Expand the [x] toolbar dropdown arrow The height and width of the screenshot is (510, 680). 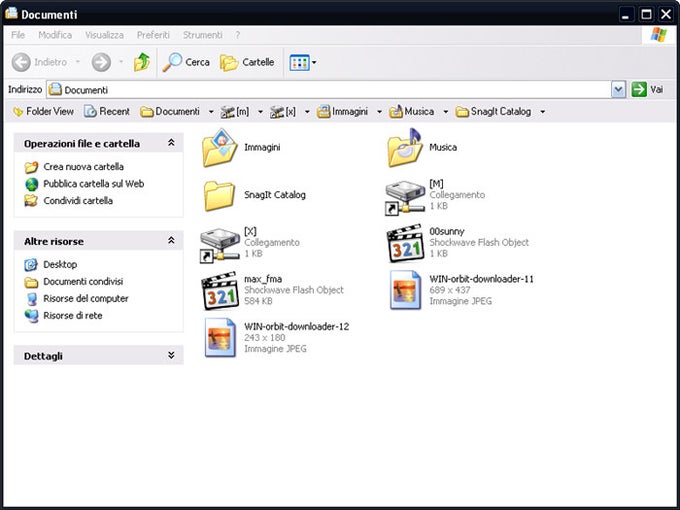[307, 112]
